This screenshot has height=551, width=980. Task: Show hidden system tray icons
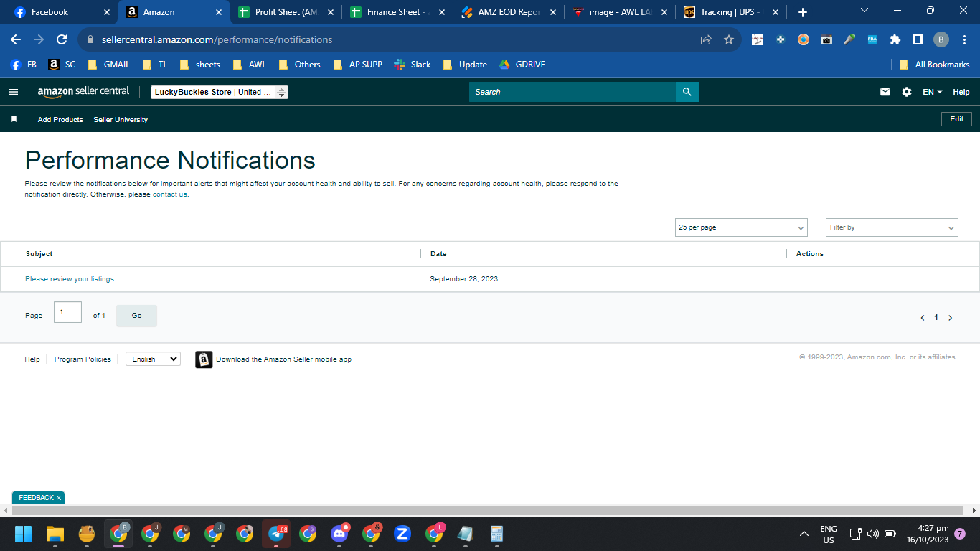pyautogui.click(x=804, y=534)
